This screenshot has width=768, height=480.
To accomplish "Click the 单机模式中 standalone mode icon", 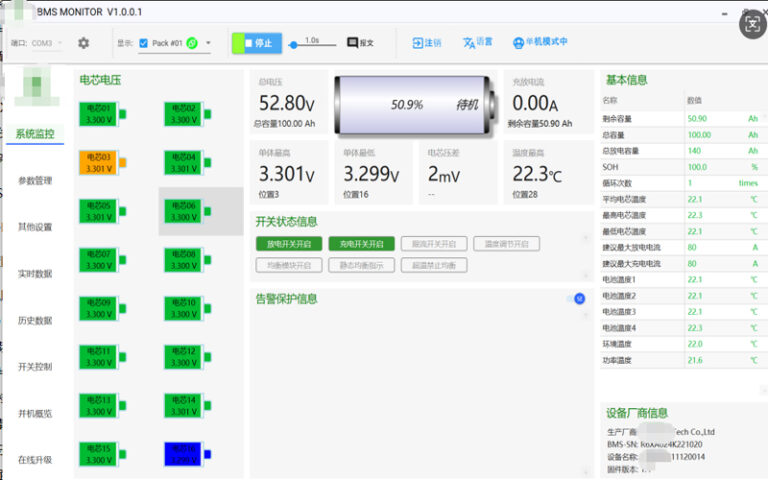I will (518, 43).
